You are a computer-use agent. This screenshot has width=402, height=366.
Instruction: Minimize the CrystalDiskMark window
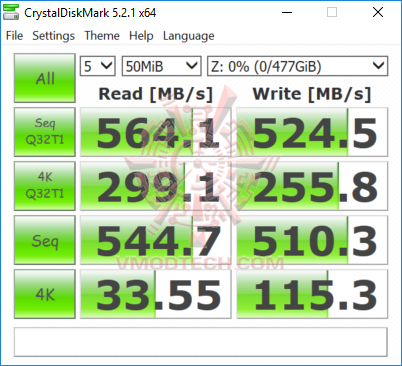[x=287, y=13]
